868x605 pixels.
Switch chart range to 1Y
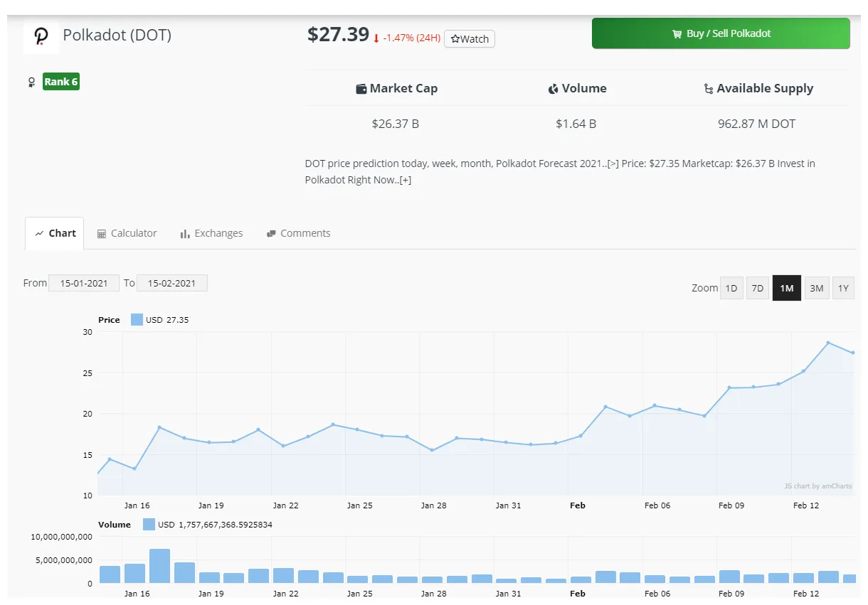click(x=843, y=288)
